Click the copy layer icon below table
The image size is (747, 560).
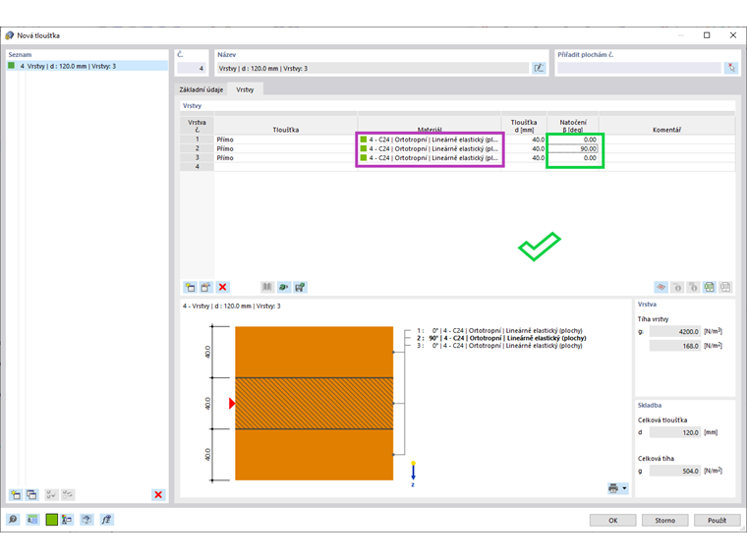(205, 287)
